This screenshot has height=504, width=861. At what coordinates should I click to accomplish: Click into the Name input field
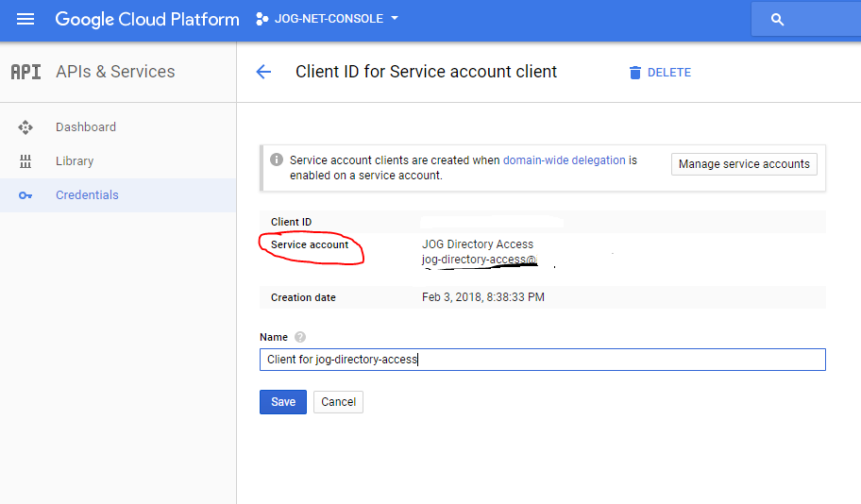point(543,360)
